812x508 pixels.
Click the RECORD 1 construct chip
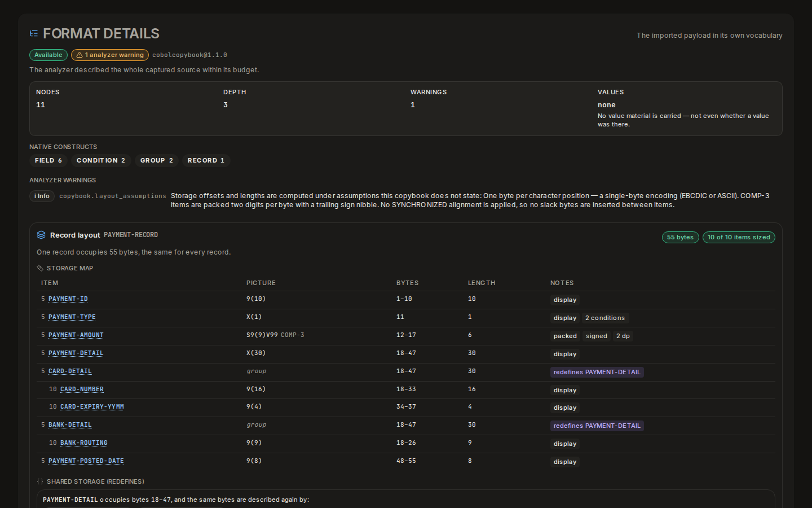206,160
